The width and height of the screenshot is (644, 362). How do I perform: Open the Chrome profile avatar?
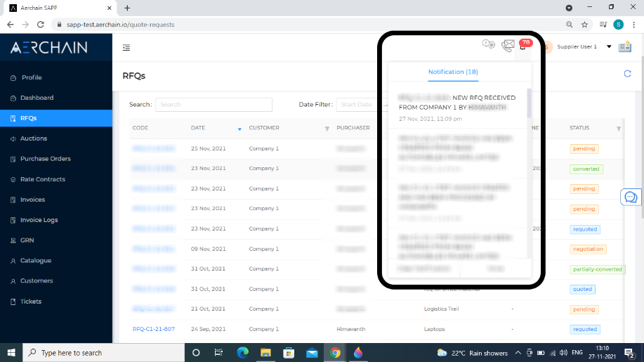click(618, 25)
